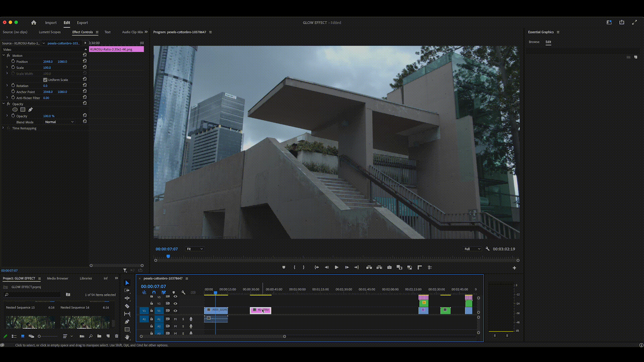The width and height of the screenshot is (644, 362).
Task: Switch to Libraries tab
Action: 86,278
